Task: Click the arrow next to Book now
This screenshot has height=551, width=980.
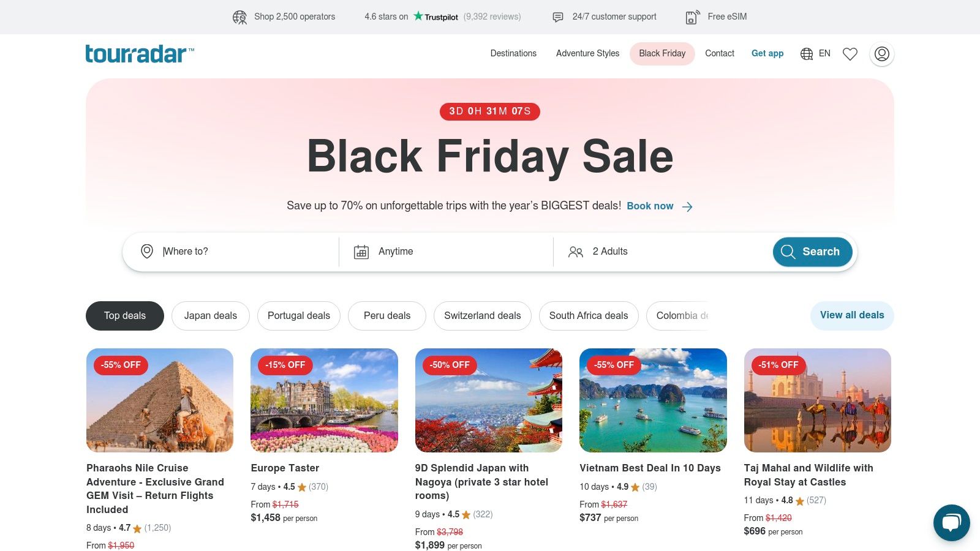Action: [687, 207]
